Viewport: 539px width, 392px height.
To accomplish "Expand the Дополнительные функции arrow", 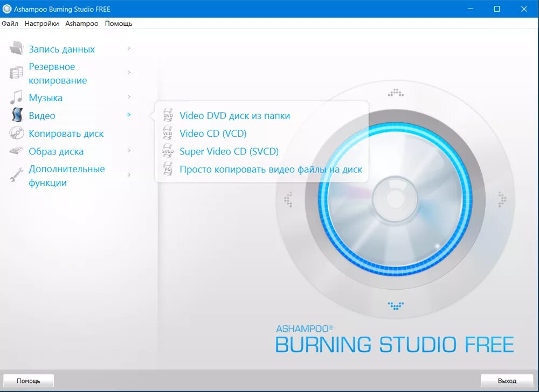I will (x=129, y=174).
